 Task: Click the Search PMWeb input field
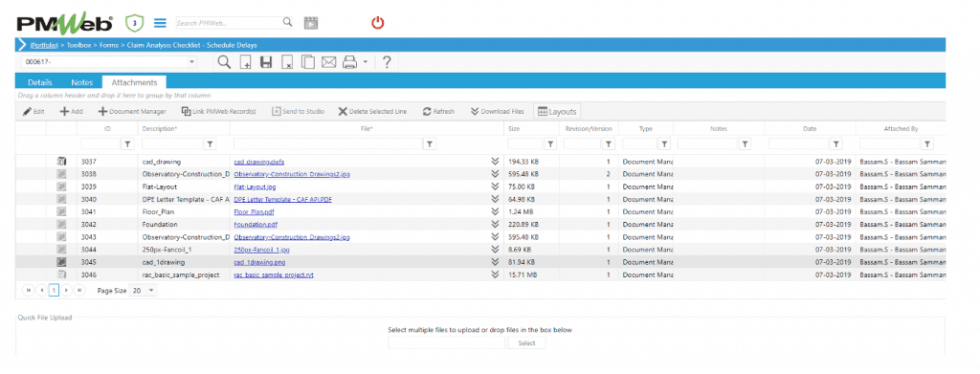(x=228, y=23)
